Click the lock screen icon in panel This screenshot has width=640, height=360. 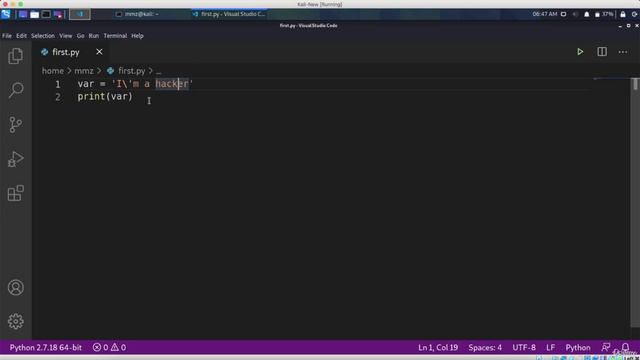click(623, 14)
